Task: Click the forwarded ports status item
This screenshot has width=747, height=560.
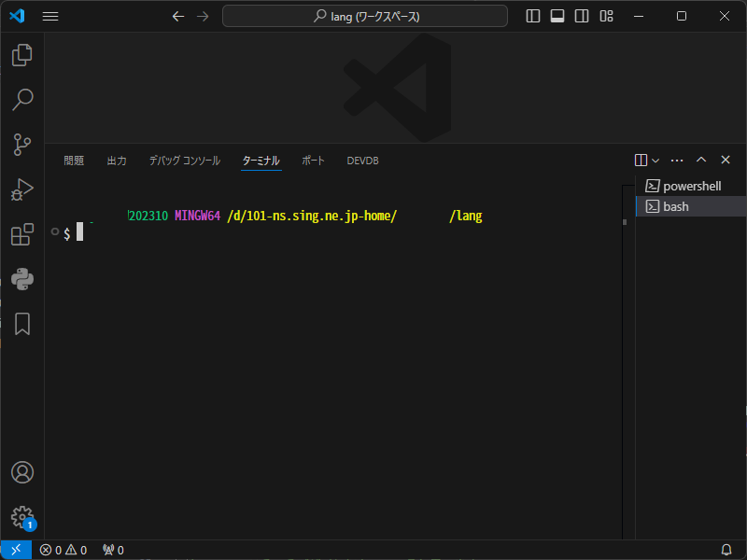Action: tap(113, 550)
